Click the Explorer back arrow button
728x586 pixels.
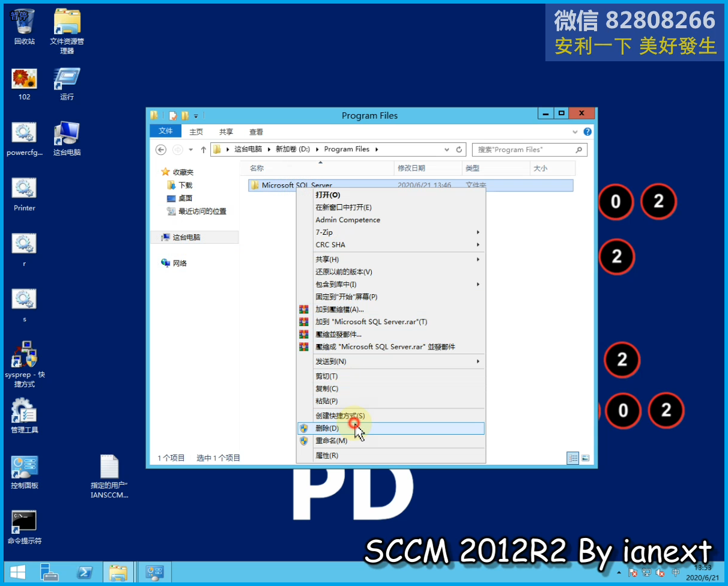[x=160, y=150]
